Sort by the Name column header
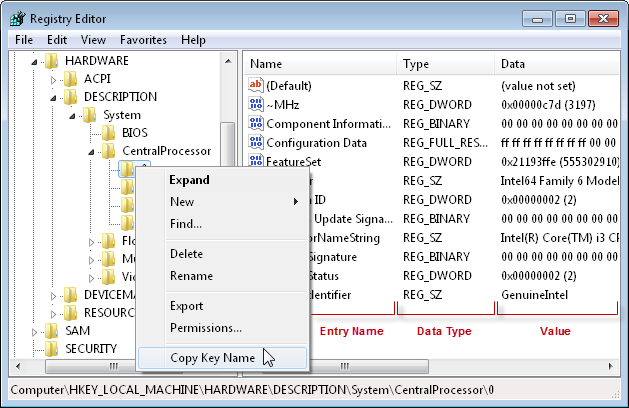This screenshot has height=408, width=629. tap(320, 64)
